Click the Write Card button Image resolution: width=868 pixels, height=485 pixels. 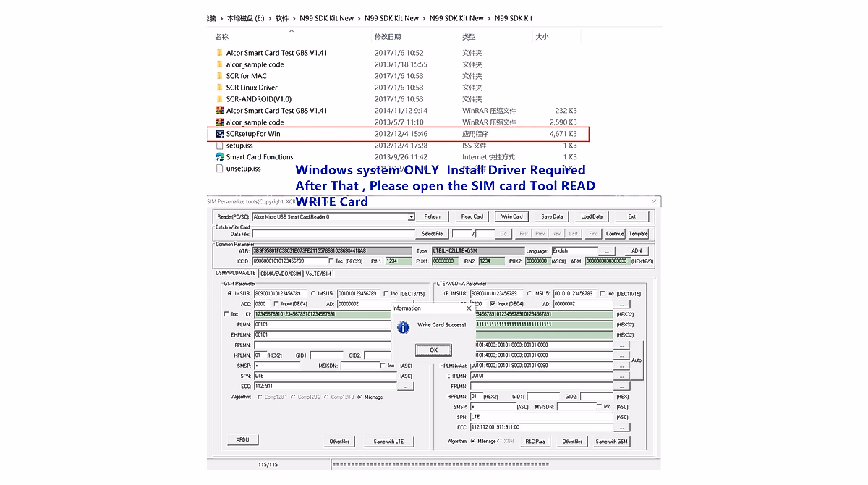[511, 216]
